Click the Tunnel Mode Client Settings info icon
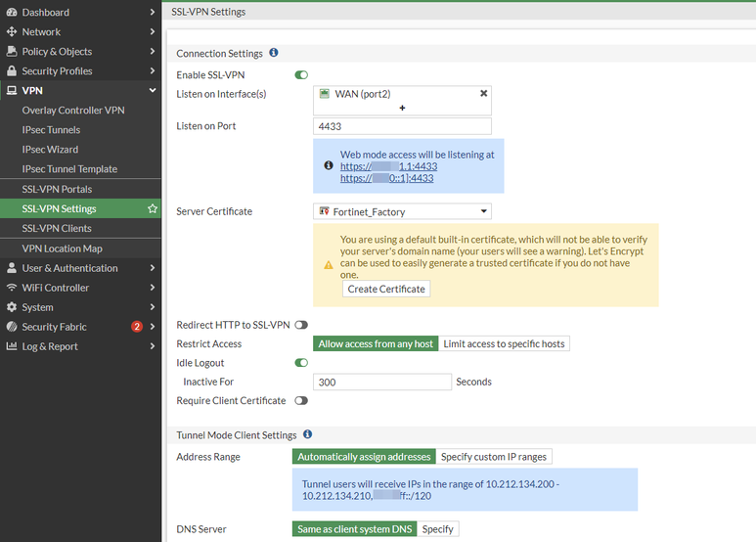Viewport: 756px width, 542px height. 307,434
